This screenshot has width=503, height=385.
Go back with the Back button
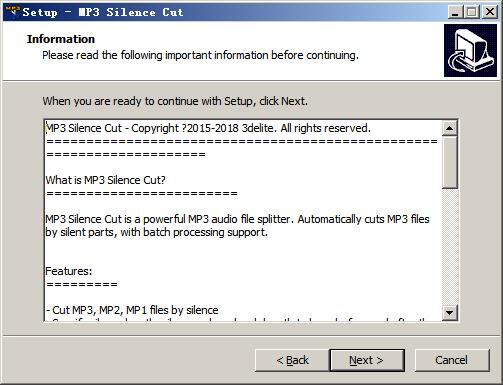292,360
